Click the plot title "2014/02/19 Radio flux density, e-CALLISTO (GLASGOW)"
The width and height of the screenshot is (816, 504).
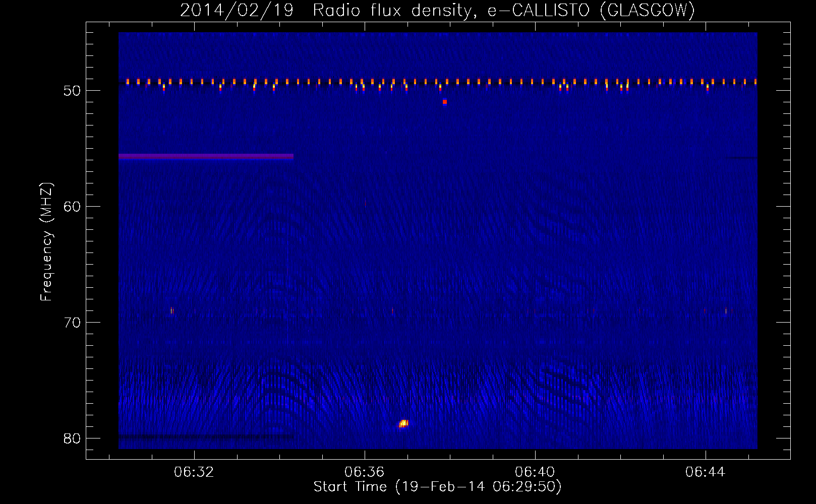pyautogui.click(x=437, y=10)
